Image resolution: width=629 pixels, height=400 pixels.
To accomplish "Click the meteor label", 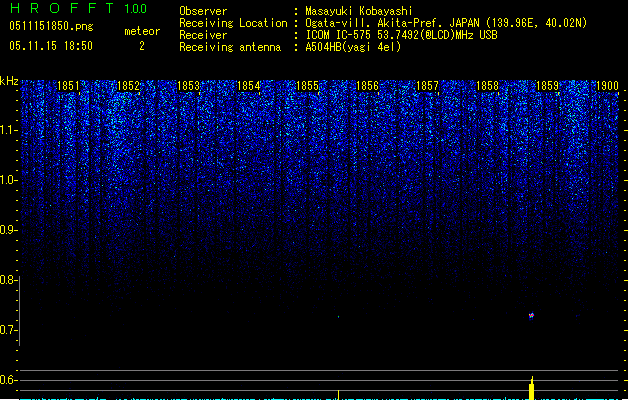I will (x=142, y=31).
